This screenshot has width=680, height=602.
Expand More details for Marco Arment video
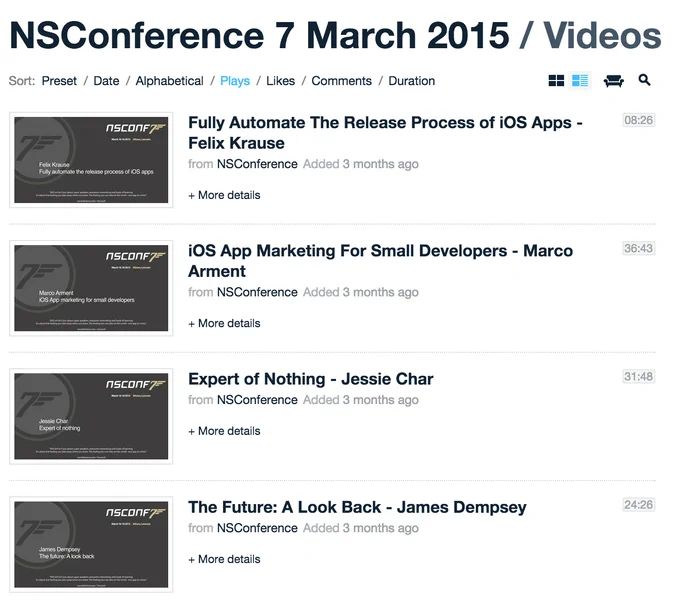click(x=224, y=324)
